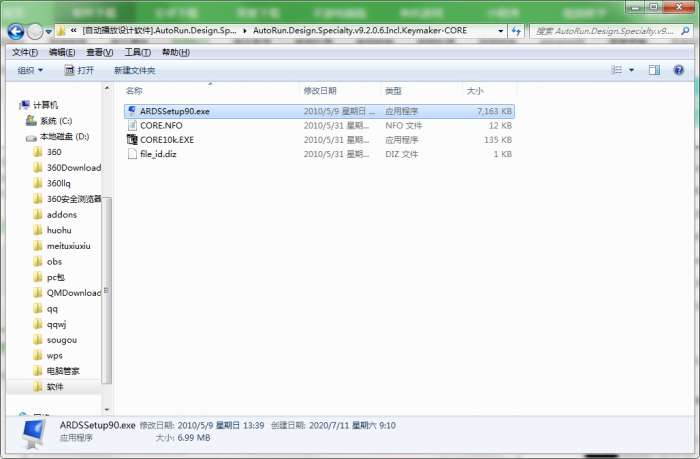Click the 打开 toolbar button
Screen dimensions: 700x459
coord(79,70)
